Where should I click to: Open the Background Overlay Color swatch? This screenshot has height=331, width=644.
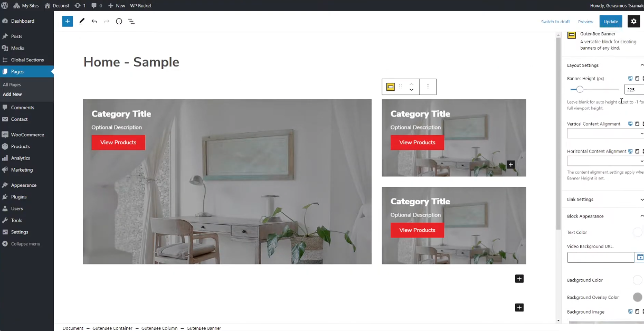(637, 297)
